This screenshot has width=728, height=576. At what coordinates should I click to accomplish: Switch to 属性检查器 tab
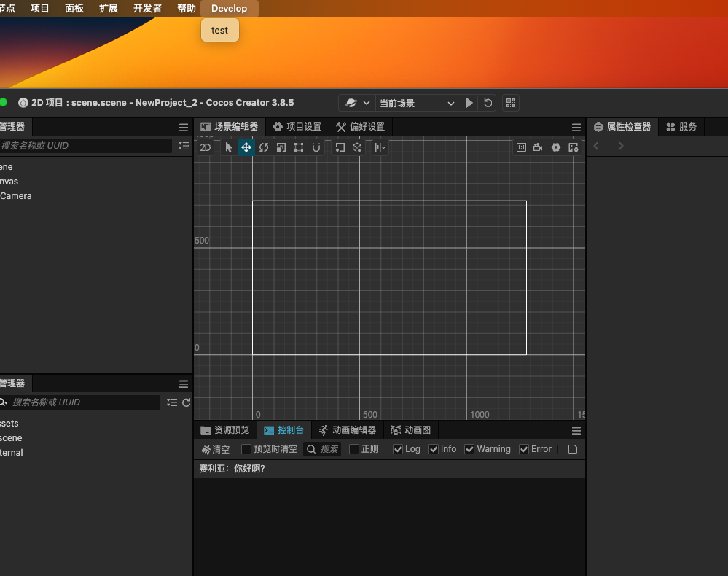click(x=623, y=127)
